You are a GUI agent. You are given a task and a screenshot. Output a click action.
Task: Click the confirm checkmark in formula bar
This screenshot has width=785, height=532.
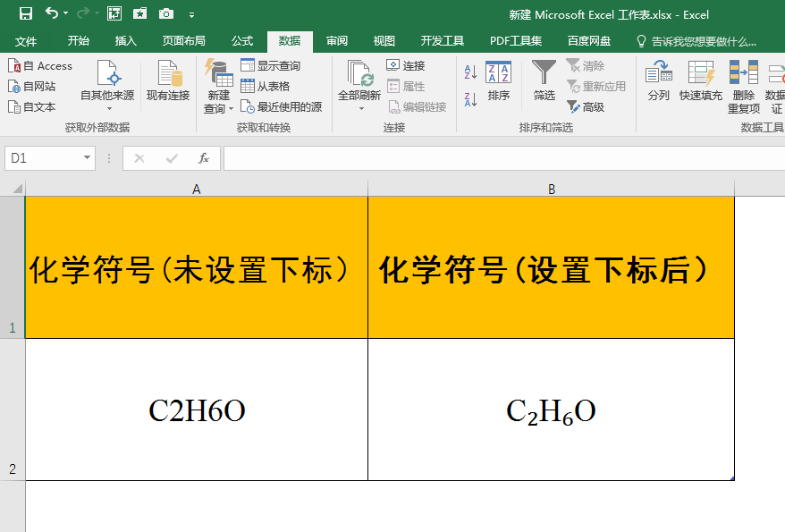click(172, 158)
